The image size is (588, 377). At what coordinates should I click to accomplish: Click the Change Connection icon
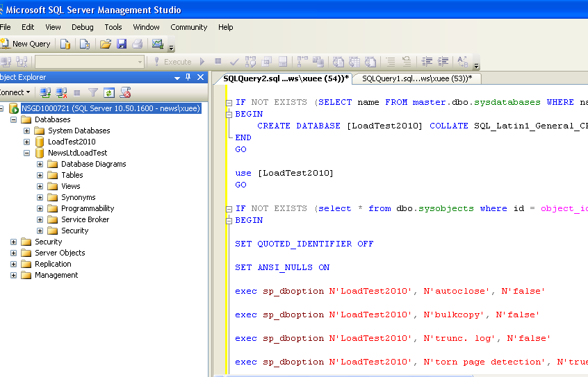[22, 62]
